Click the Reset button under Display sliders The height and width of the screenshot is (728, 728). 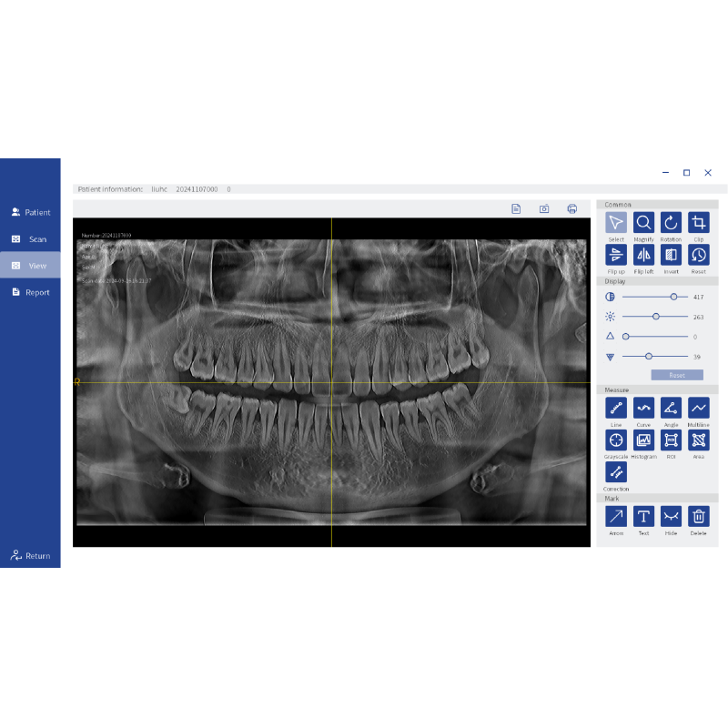point(677,375)
